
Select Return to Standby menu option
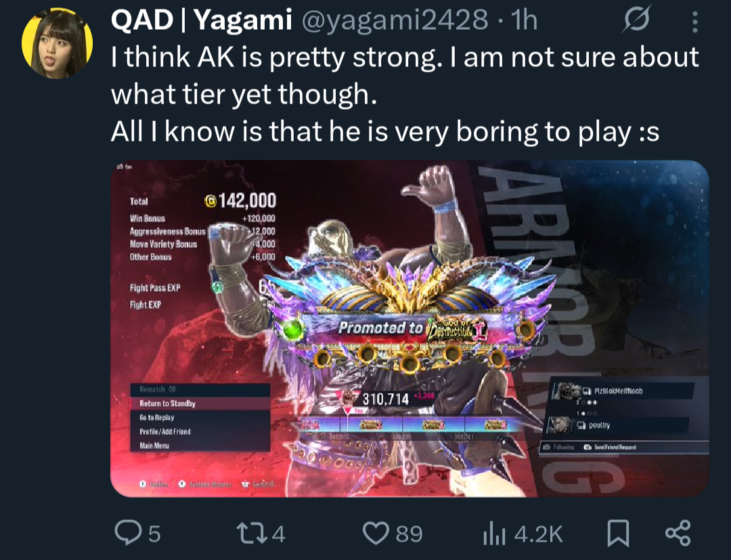click(200, 404)
